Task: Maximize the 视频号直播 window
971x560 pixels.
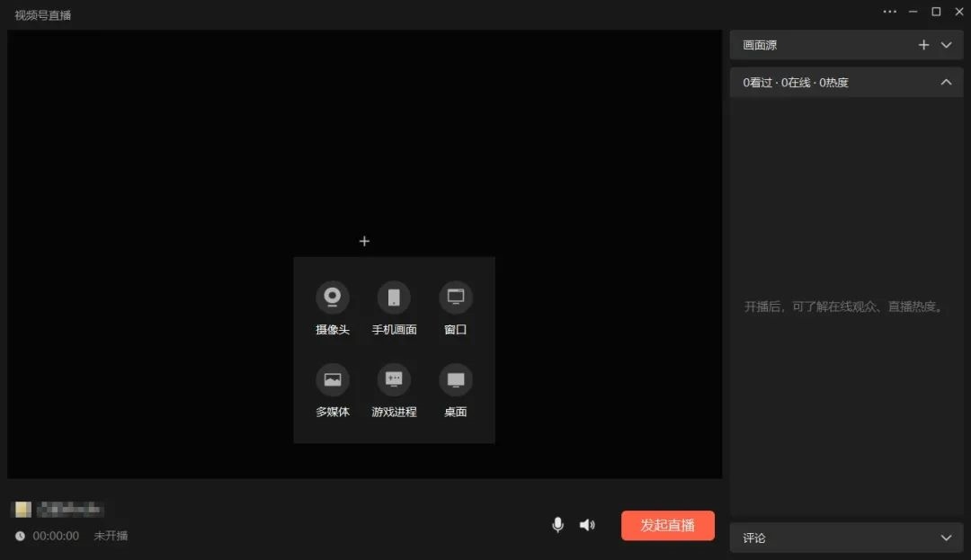Action: (x=936, y=11)
